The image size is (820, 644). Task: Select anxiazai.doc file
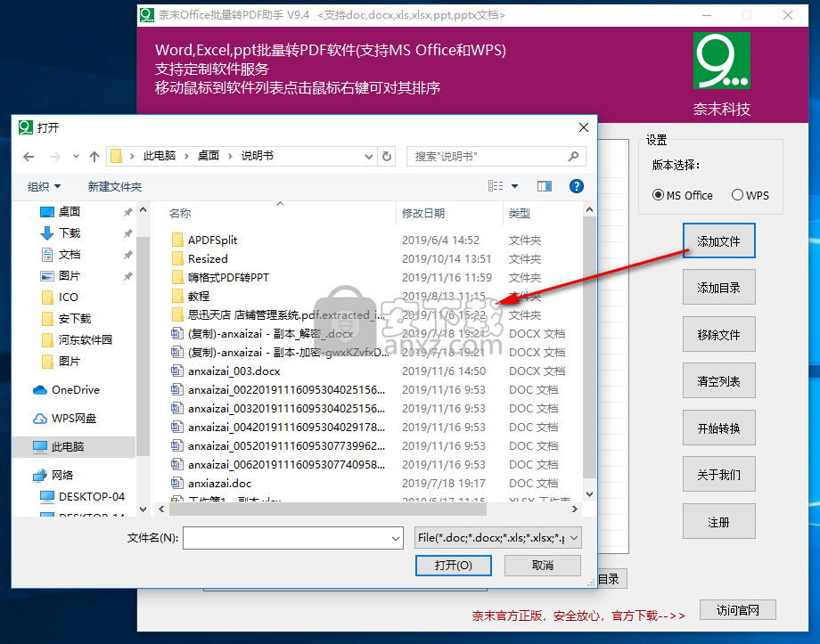click(219, 484)
